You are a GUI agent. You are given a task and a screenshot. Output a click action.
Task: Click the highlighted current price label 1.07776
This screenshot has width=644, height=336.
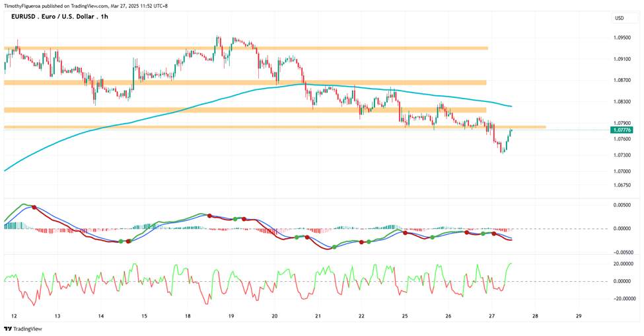(x=622, y=130)
